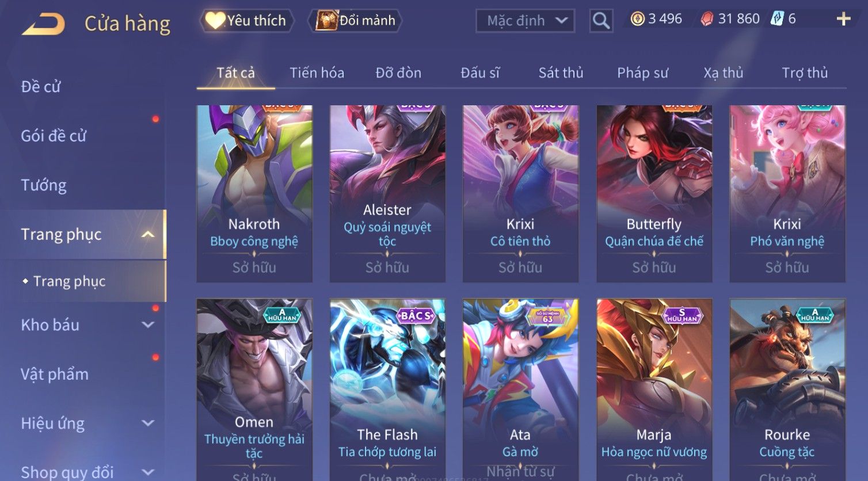Image resolution: width=868 pixels, height=481 pixels.
Task: Click the blue voucher ticket icon
Action: click(x=777, y=19)
